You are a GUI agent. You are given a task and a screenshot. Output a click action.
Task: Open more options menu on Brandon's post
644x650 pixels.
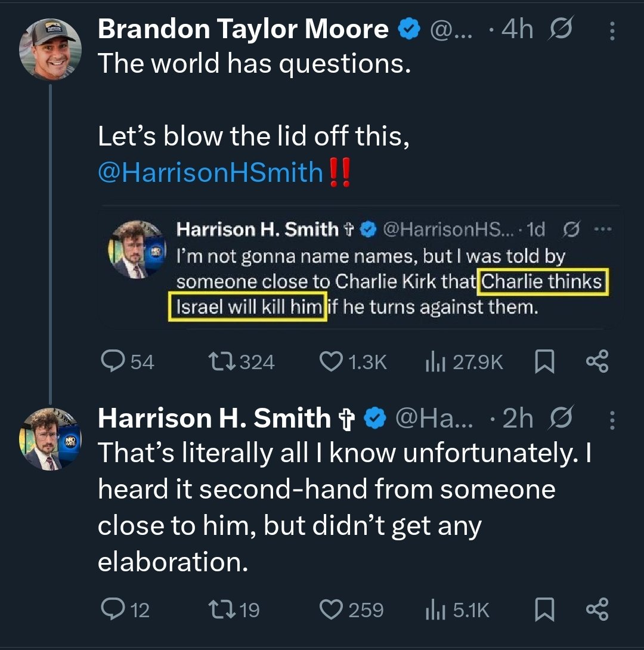coord(612,31)
